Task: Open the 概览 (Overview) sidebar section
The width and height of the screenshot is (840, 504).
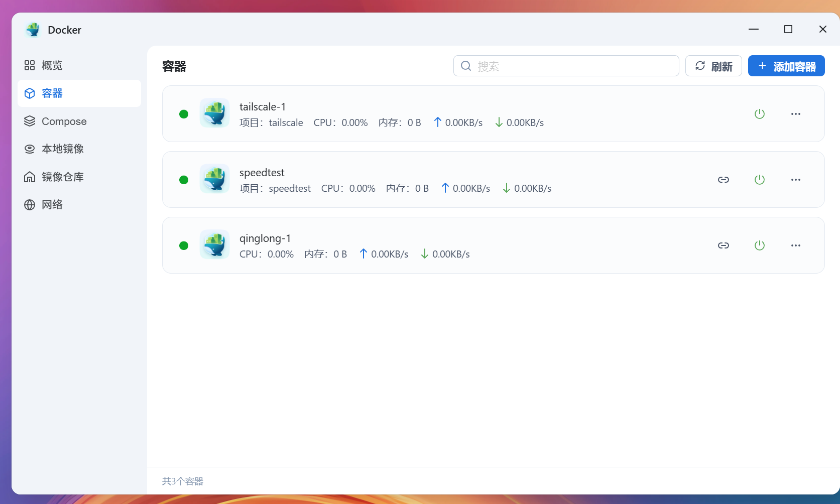Action: (x=51, y=65)
